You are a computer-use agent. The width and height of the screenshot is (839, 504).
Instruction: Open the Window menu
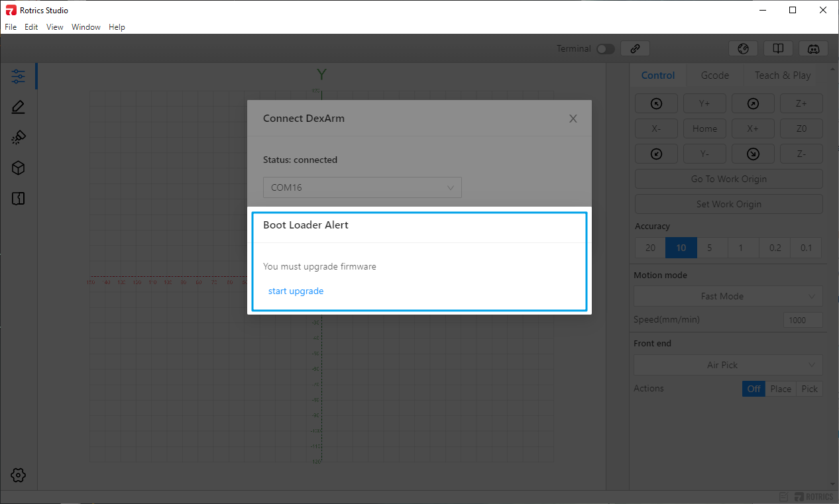[86, 27]
